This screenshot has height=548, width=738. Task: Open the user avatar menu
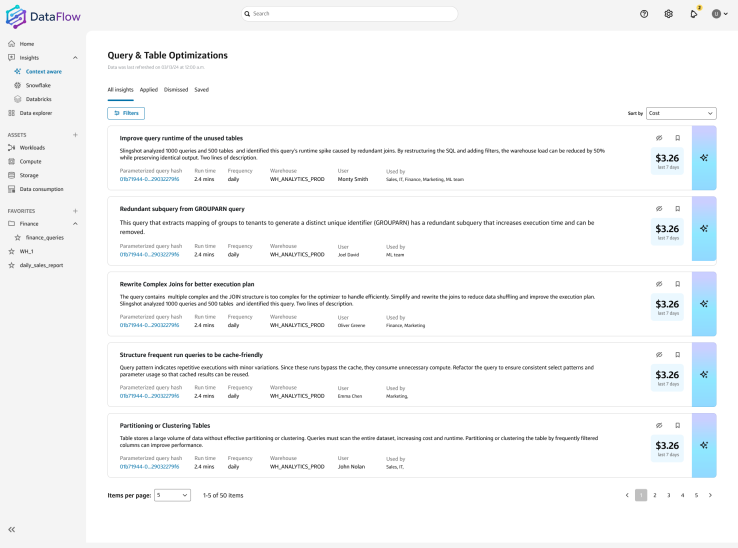(x=720, y=14)
